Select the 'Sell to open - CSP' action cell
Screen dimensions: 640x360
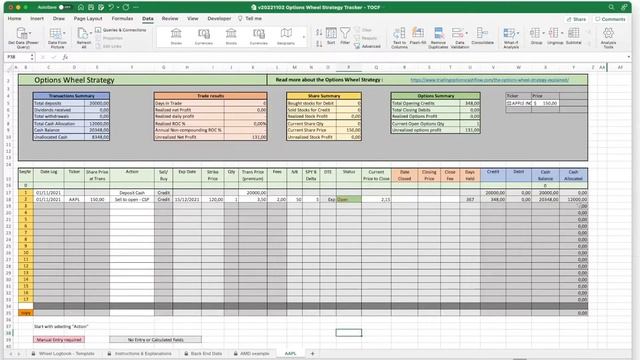[x=132, y=200]
